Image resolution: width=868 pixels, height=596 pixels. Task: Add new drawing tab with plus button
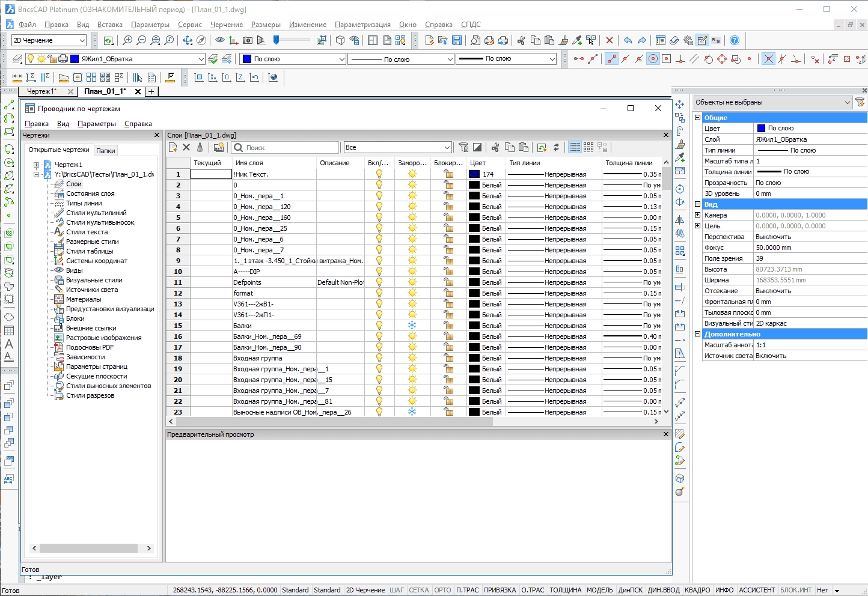pyautogui.click(x=151, y=91)
